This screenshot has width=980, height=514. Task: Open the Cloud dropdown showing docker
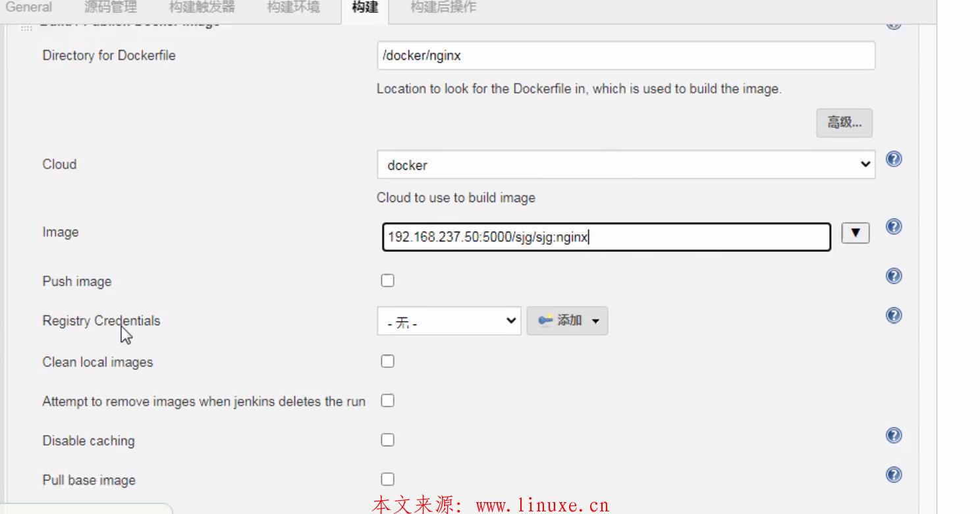coord(626,165)
